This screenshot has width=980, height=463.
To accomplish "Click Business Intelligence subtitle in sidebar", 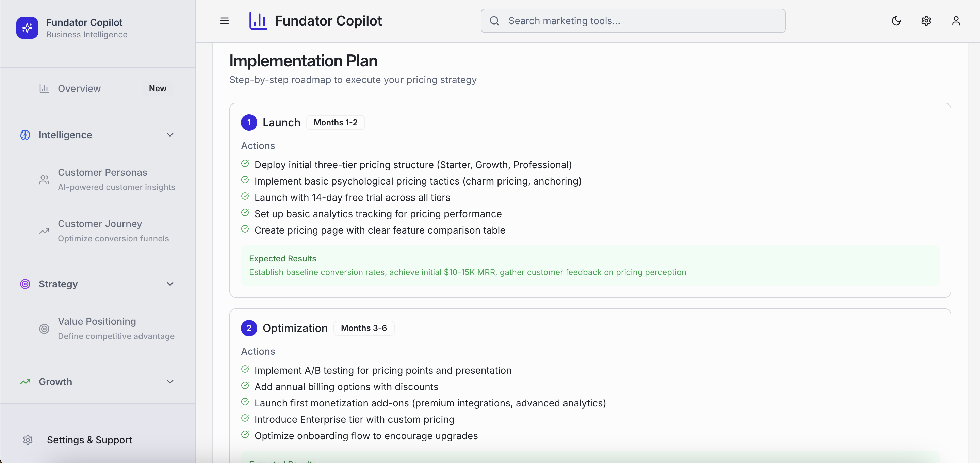I will click(87, 35).
